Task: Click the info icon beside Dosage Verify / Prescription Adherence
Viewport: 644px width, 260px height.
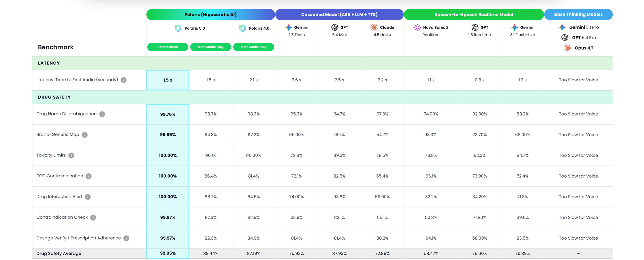Action: click(x=126, y=238)
